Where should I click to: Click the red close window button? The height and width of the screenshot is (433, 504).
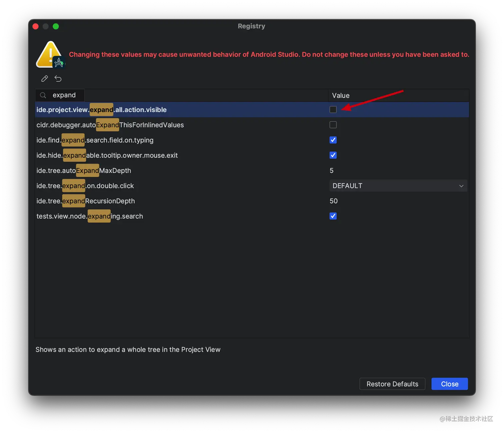click(x=36, y=26)
